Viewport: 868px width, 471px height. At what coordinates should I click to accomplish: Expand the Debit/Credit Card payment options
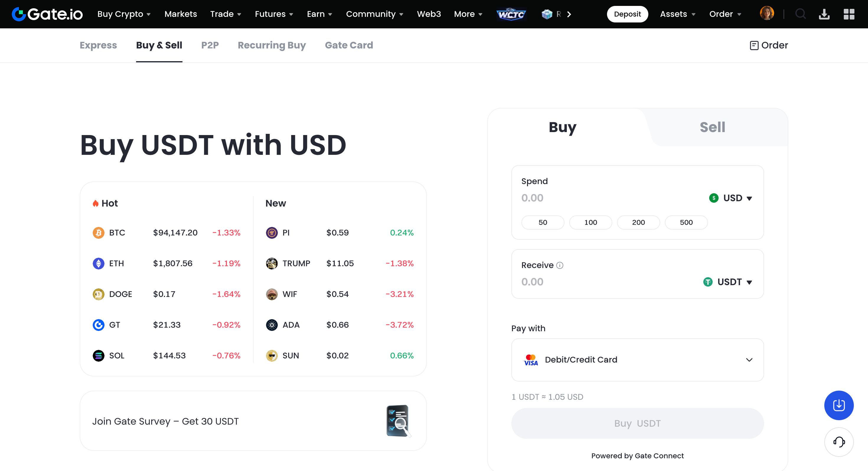coord(749,360)
